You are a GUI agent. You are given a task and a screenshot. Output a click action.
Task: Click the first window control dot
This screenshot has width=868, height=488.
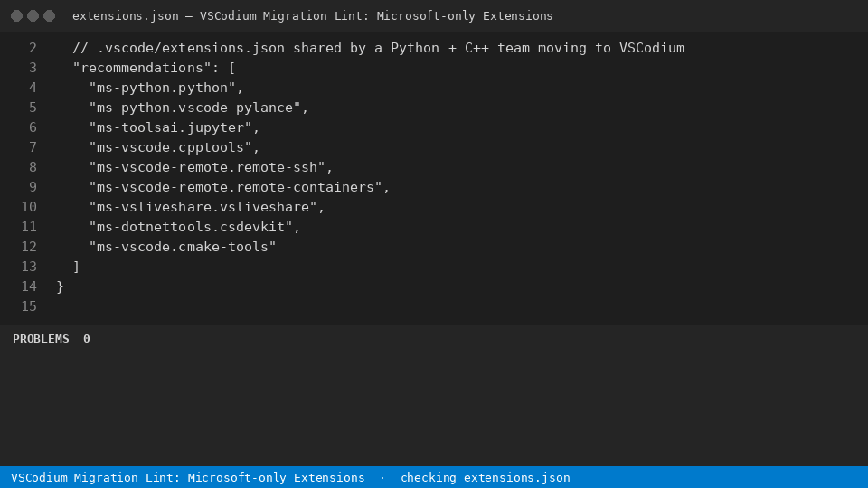click(16, 16)
